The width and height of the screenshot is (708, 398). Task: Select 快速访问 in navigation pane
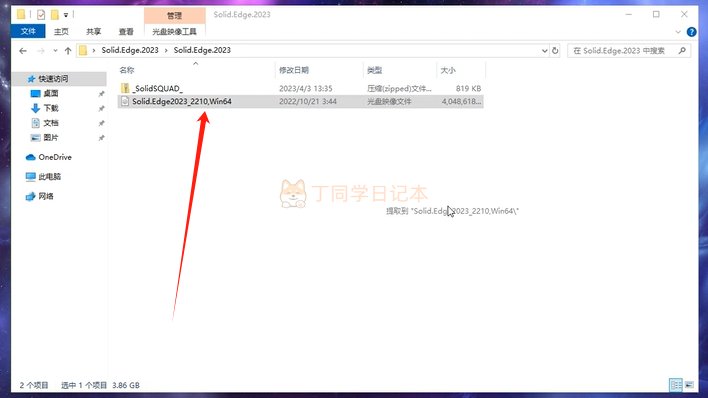pos(53,79)
